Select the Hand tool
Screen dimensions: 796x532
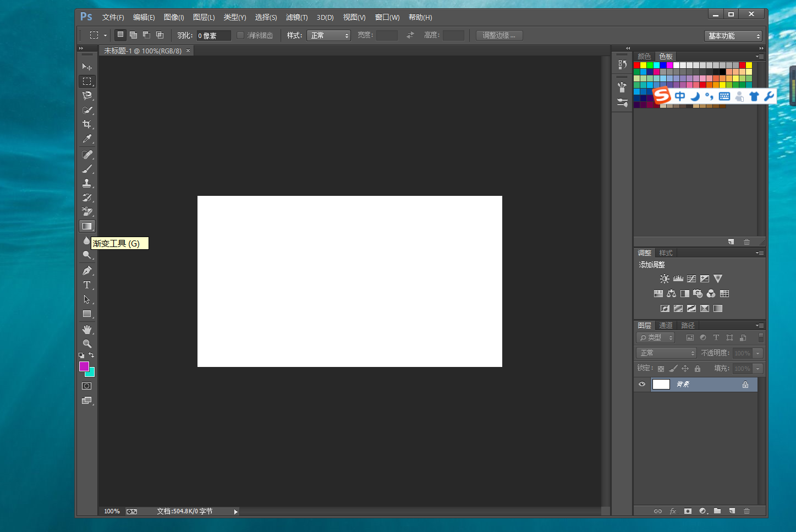coord(87,330)
